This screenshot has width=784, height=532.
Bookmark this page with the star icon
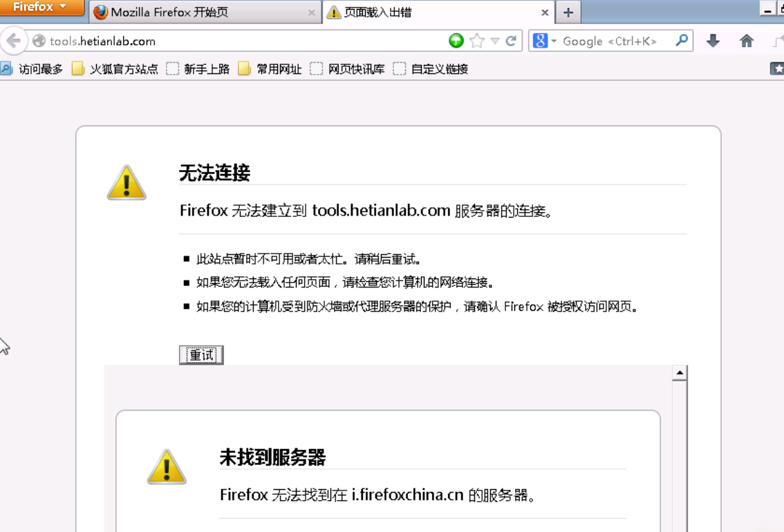pyautogui.click(x=477, y=41)
